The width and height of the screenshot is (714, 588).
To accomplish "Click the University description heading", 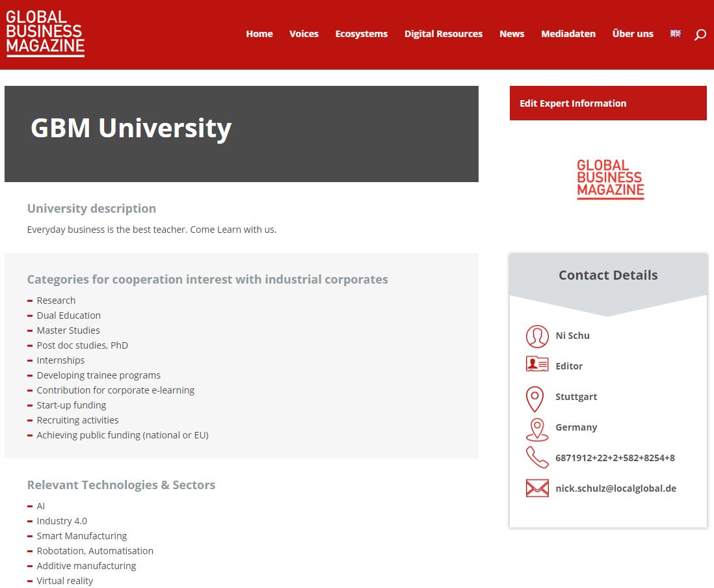I will pyautogui.click(x=92, y=209).
